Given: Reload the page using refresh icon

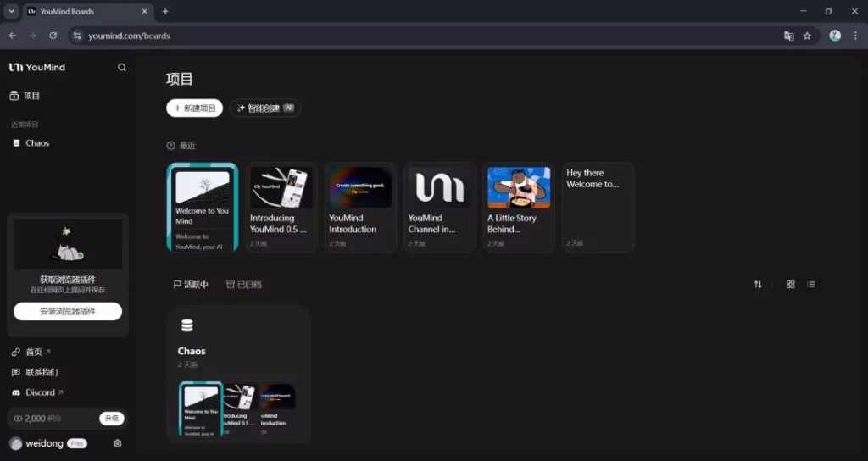Looking at the screenshot, I should point(53,36).
